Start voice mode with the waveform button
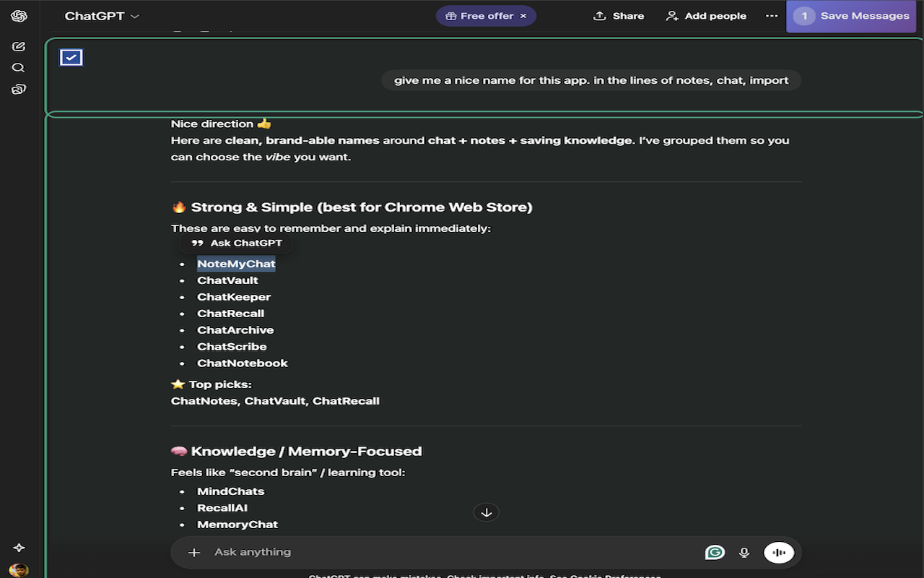 [x=778, y=552]
